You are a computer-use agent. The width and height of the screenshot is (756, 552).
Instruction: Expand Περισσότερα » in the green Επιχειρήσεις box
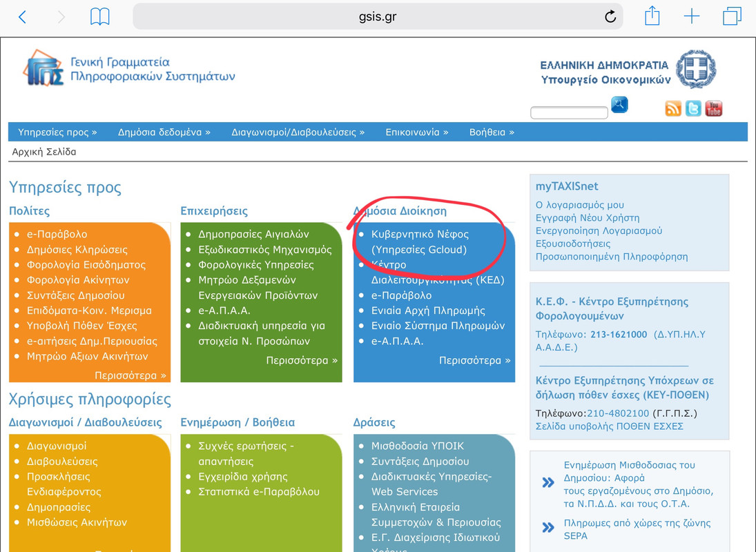point(302,360)
